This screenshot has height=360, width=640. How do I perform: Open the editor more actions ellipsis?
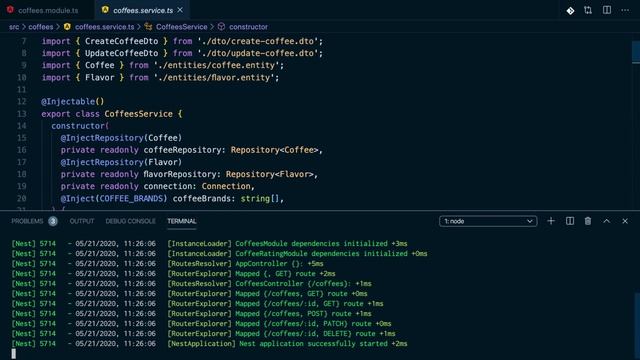click(x=625, y=10)
